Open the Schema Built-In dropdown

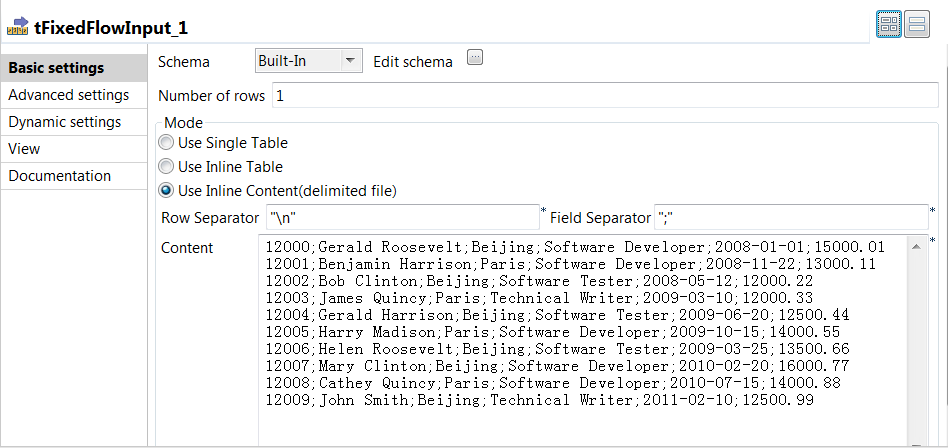[x=307, y=61]
